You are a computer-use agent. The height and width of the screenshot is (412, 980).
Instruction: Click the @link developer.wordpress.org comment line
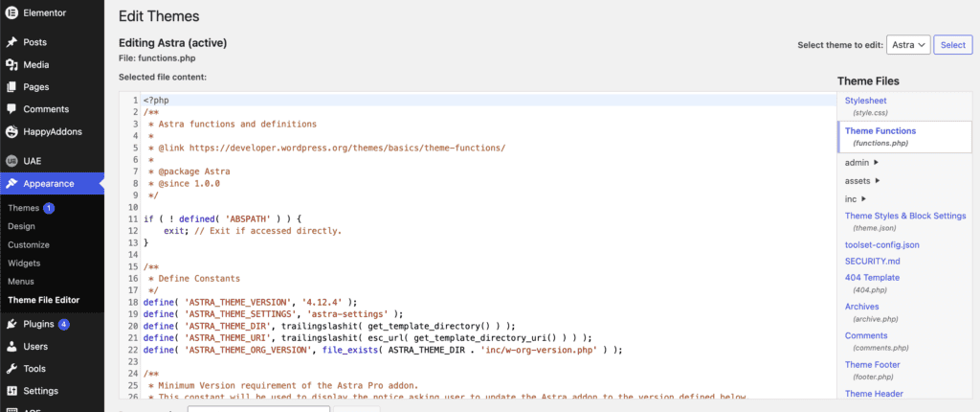[x=327, y=148]
